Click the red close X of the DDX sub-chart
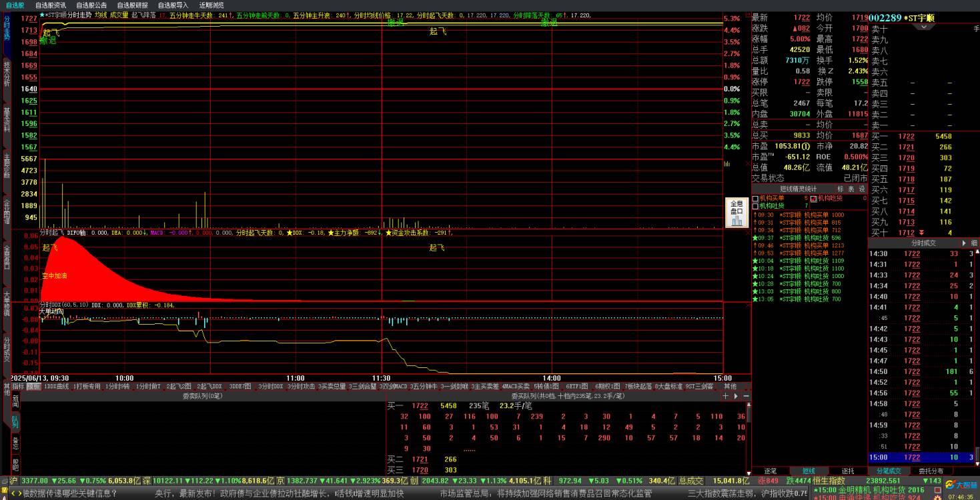The width and height of the screenshot is (980, 500). pyautogui.click(x=747, y=305)
